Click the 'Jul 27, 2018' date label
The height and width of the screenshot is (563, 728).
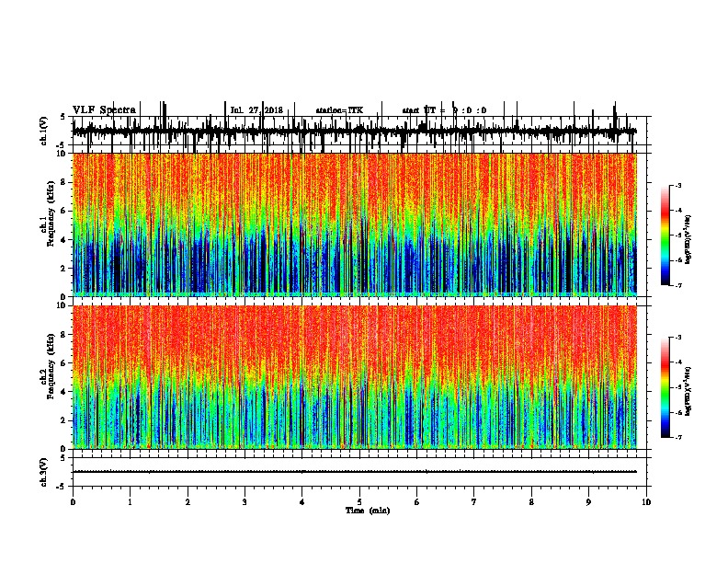click(256, 110)
